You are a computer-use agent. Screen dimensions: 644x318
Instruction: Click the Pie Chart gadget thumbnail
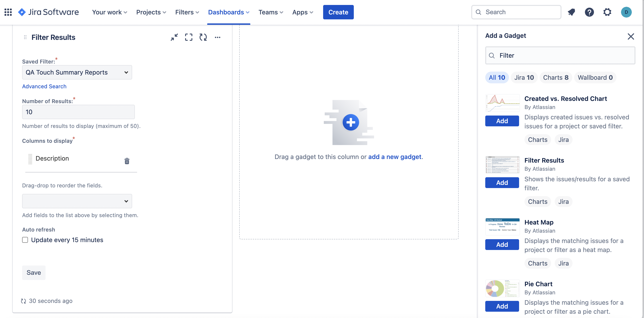(502, 288)
